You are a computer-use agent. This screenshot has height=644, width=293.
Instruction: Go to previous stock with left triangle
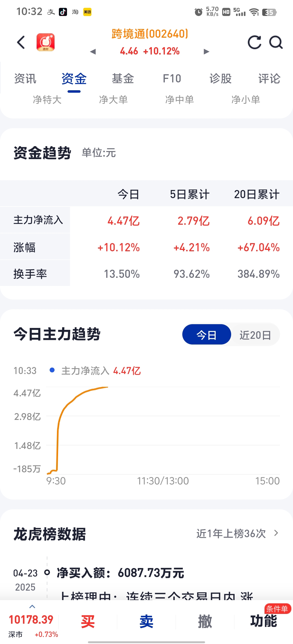tap(93, 51)
